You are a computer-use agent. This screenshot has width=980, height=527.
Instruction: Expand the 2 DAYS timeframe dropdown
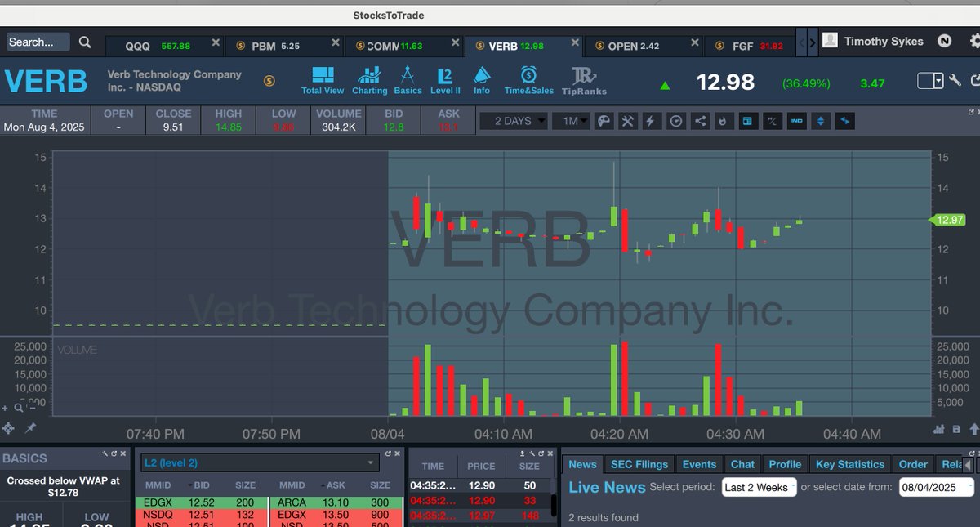(x=513, y=120)
